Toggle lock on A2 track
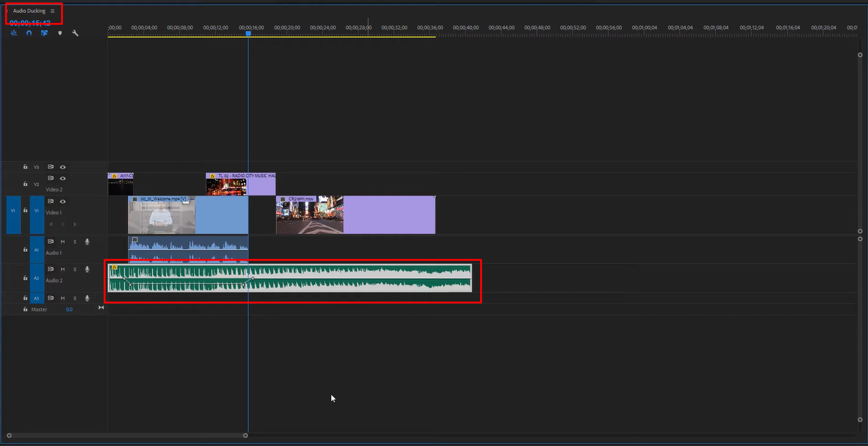 coord(25,278)
